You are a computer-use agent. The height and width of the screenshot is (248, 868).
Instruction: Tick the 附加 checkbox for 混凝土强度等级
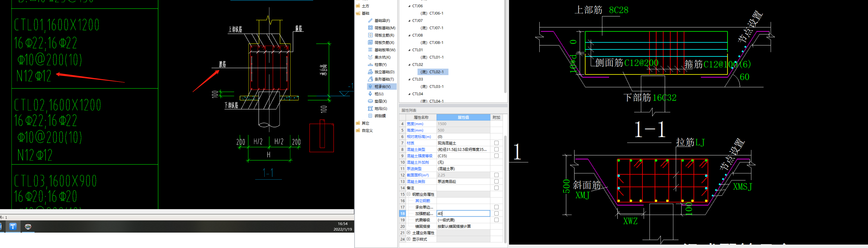[496, 156]
